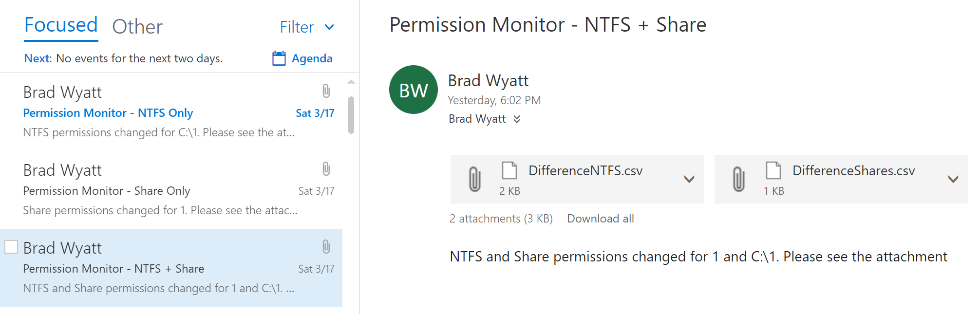Tick the checkbox on selected Brad Wyatt email
The width and height of the screenshot is (980, 314).
point(11,247)
